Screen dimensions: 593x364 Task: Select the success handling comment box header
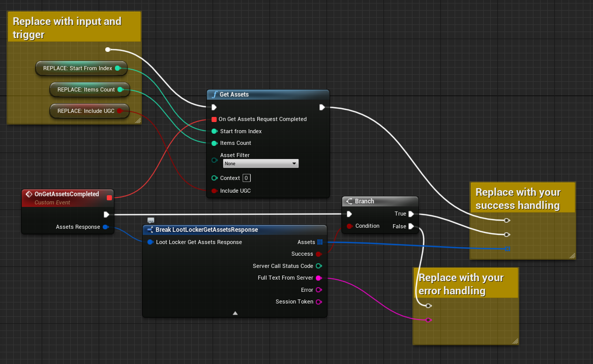(522, 198)
